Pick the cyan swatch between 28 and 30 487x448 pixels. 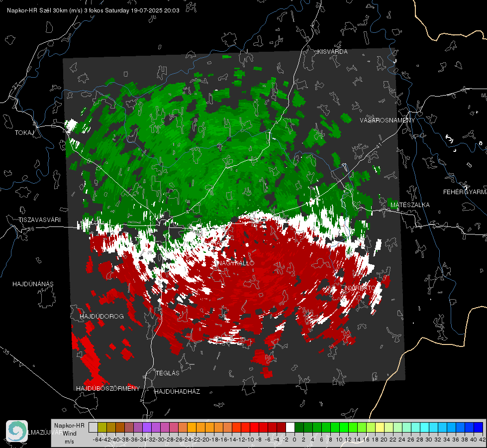pos(424,427)
